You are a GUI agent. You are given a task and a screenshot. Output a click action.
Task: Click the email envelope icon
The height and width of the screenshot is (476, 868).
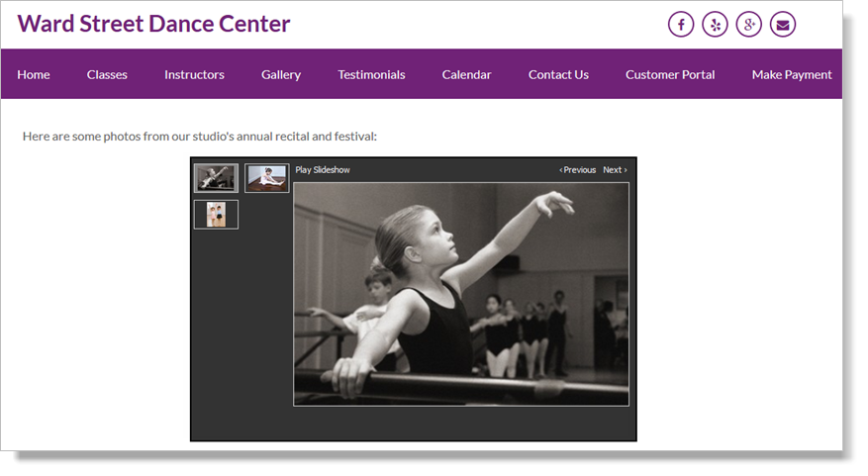click(x=782, y=25)
